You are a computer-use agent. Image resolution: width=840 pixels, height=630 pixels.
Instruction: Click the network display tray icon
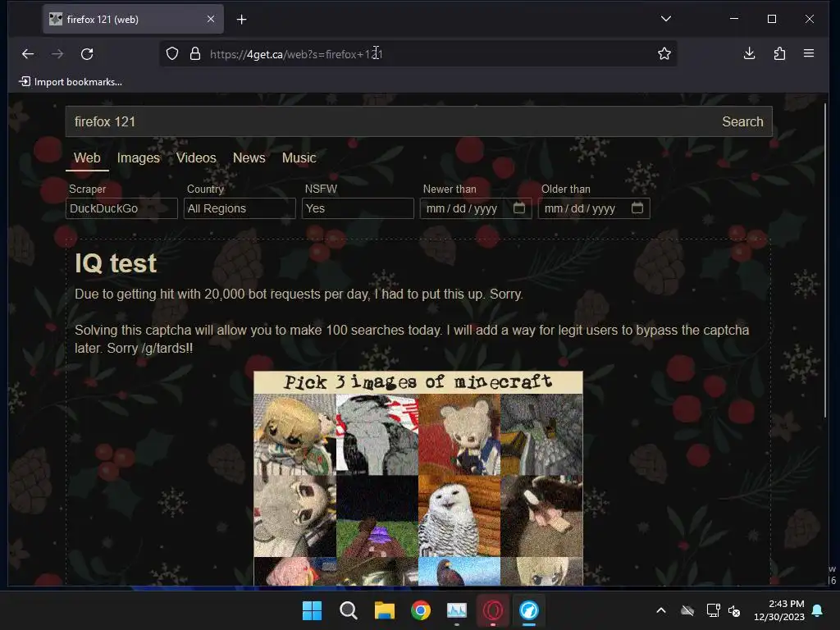point(713,610)
